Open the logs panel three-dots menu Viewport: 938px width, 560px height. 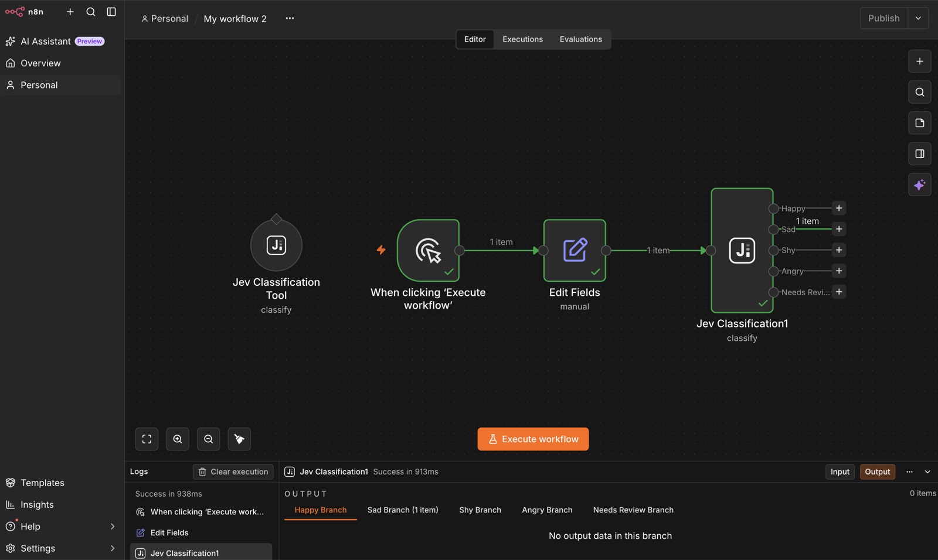[x=909, y=472]
